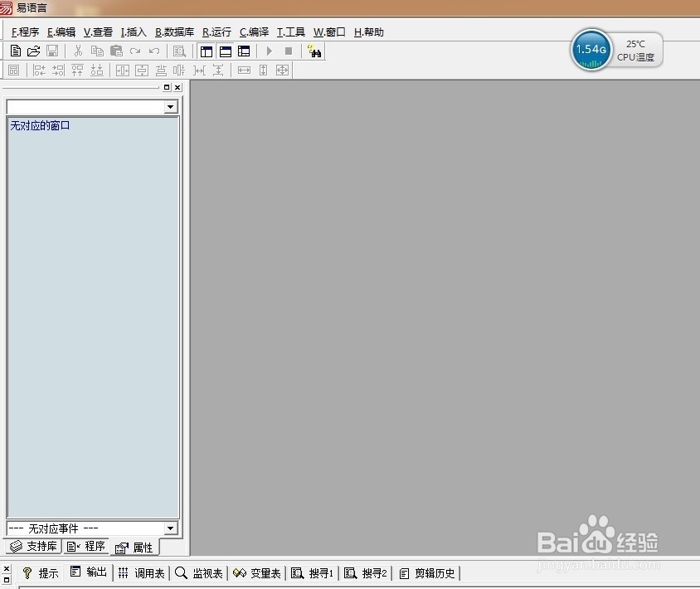Open the 搜寻1 bottom tab

[313, 573]
